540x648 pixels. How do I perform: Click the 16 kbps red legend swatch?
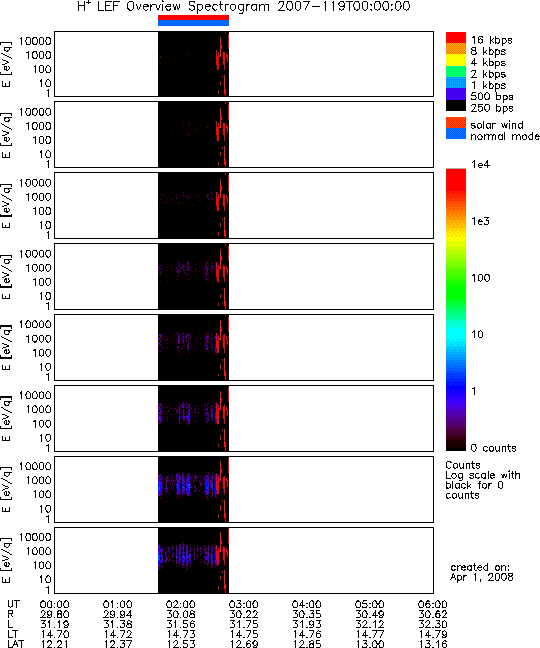456,38
